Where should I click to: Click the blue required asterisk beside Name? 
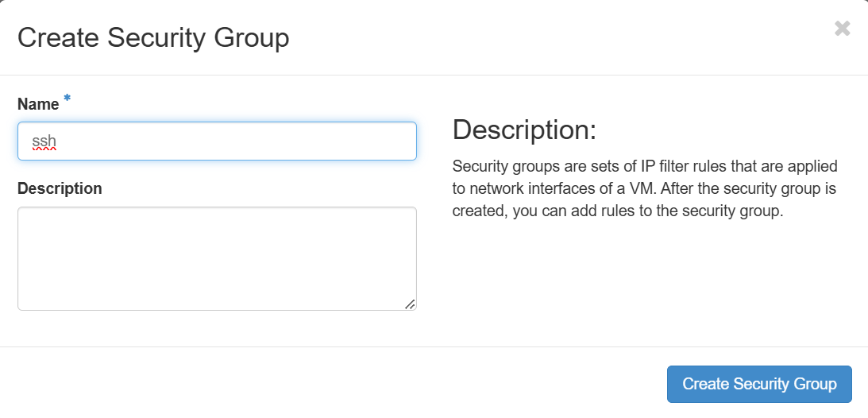[x=68, y=99]
